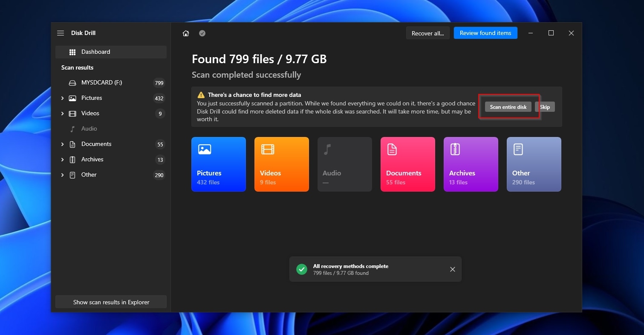Image resolution: width=644 pixels, height=335 pixels.
Task: Click the Scan completed successfully text
Action: (246, 75)
